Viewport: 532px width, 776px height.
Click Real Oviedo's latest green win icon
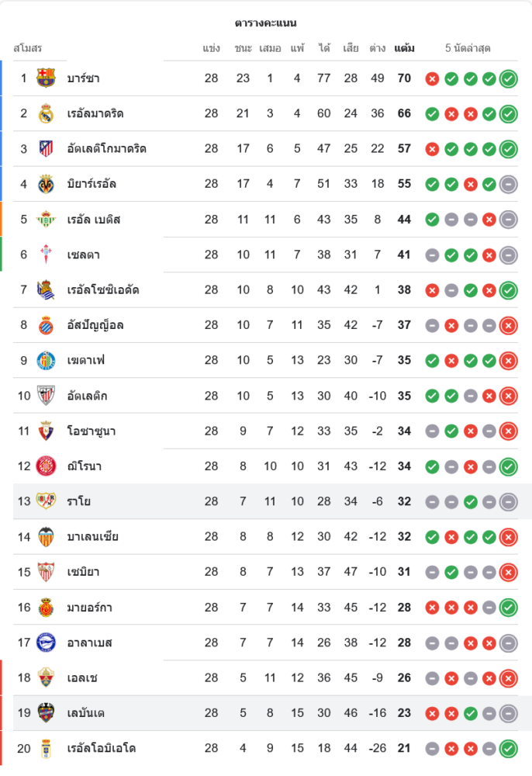(x=508, y=748)
